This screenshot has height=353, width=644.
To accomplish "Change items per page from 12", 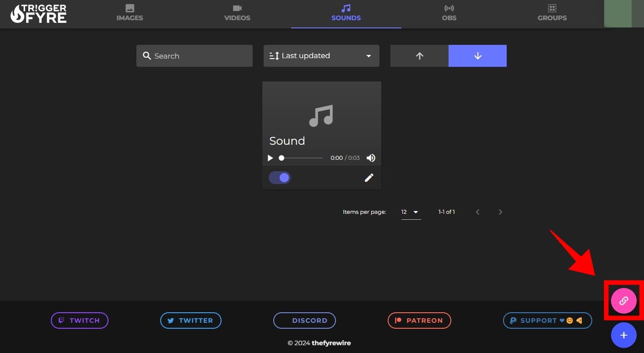I will pos(410,212).
